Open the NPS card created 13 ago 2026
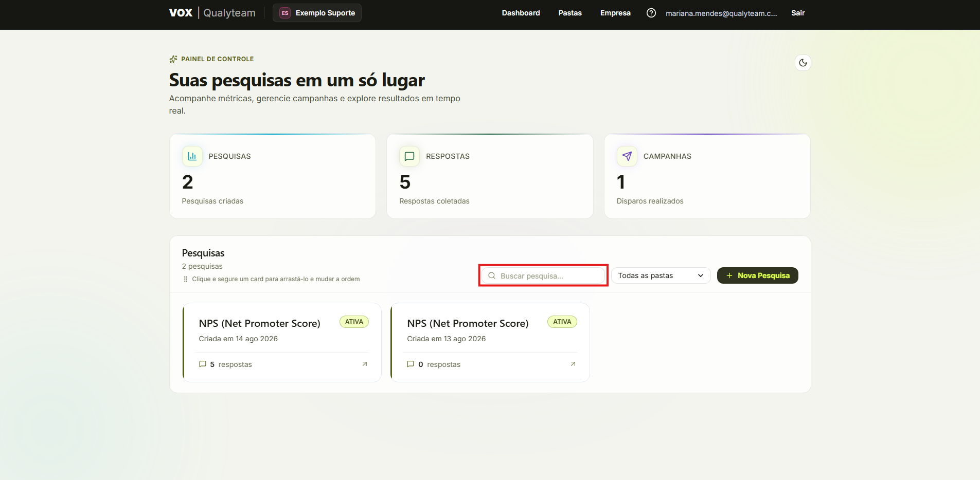Viewport: 980px width, 480px height. click(490, 342)
